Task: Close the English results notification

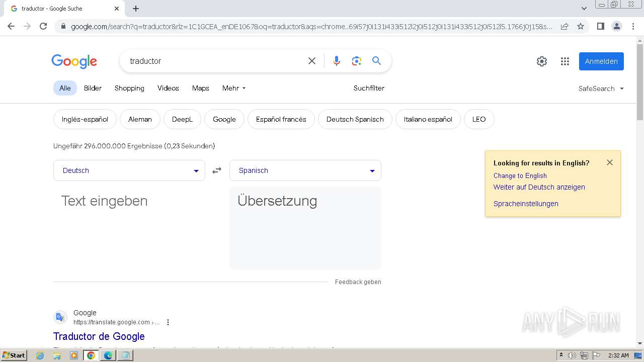Action: (x=610, y=162)
